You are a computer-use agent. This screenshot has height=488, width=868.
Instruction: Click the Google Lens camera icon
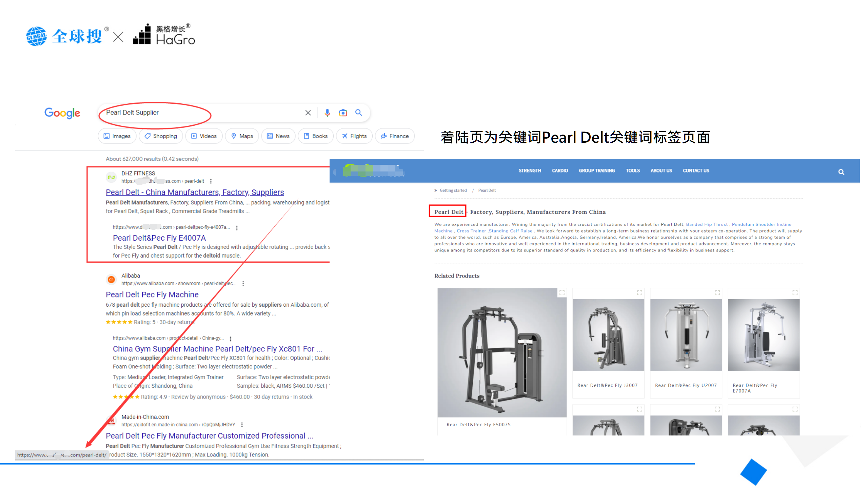click(x=343, y=113)
